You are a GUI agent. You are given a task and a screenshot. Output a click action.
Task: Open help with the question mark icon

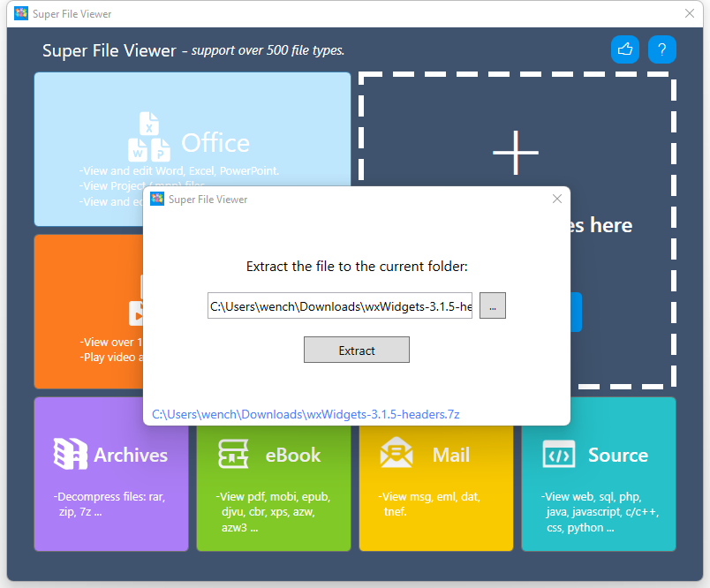point(662,49)
